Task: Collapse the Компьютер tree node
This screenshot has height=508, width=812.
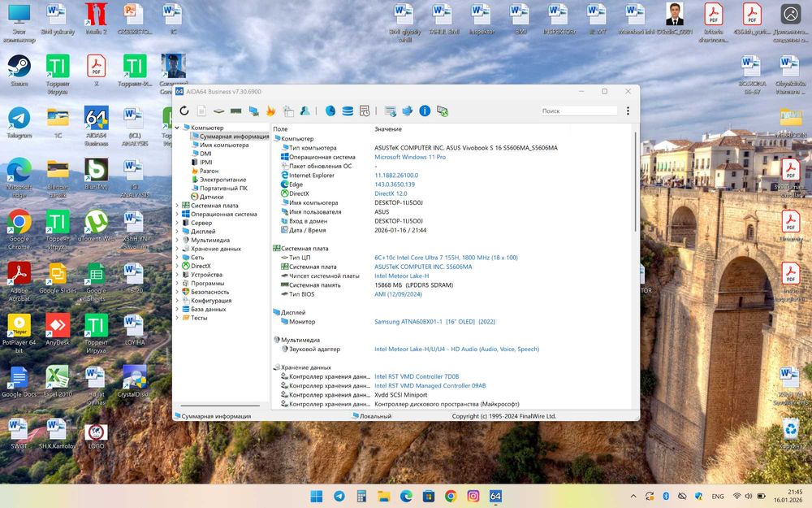Action: pyautogui.click(x=177, y=128)
